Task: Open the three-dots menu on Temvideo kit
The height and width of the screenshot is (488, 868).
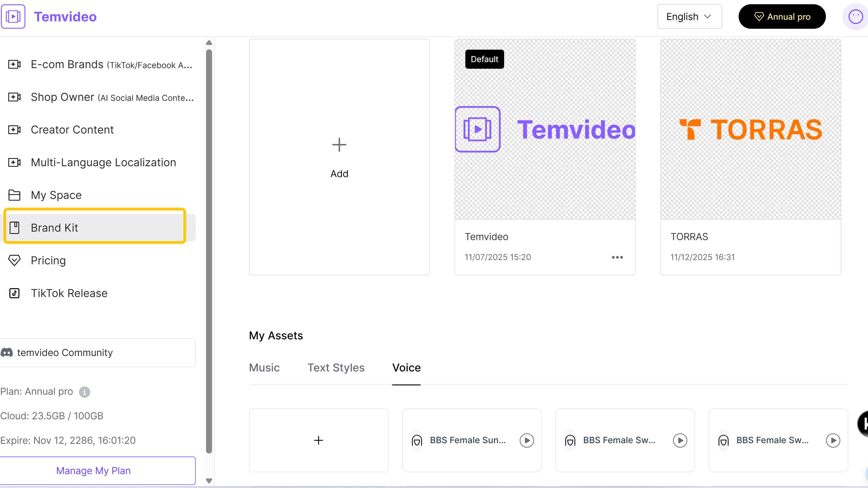Action: pos(617,257)
